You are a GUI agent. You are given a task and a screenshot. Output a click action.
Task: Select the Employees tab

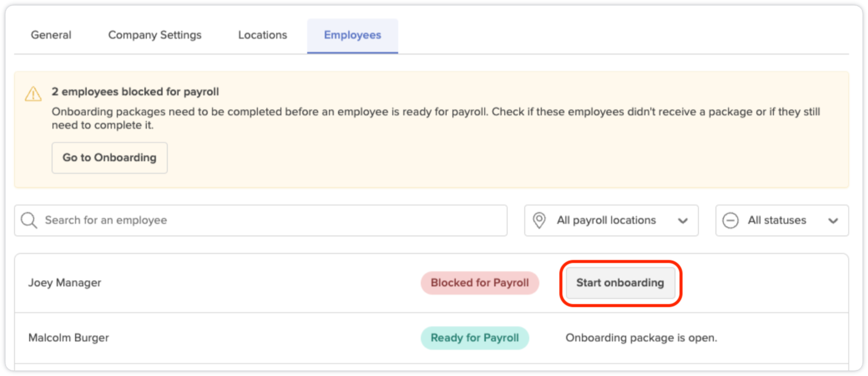(x=352, y=36)
